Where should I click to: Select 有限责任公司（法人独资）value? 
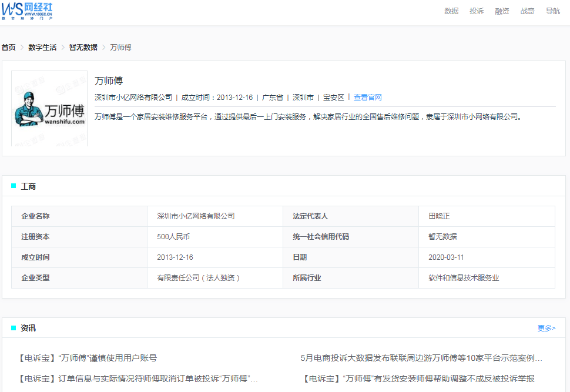click(x=215, y=278)
